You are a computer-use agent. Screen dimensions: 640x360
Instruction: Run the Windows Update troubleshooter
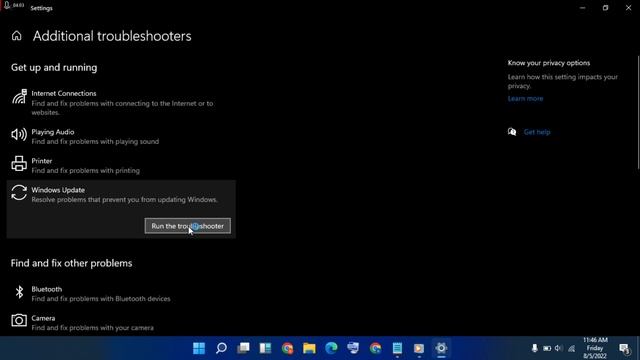click(x=187, y=226)
